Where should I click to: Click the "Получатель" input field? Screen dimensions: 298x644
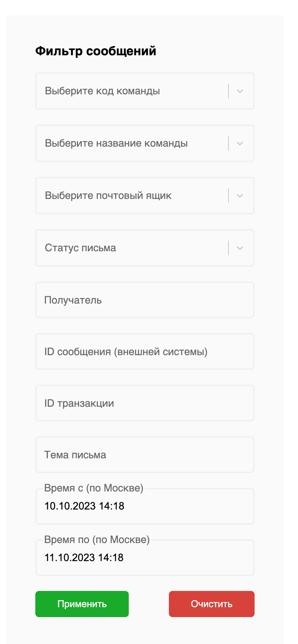coord(145,300)
